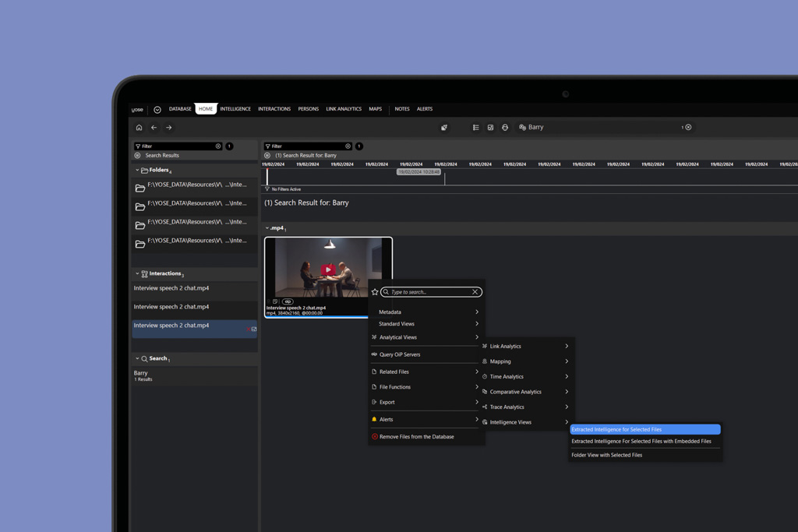Click the timeline marker at 10:28:48
The height and width of the screenshot is (532, 798).
418,172
